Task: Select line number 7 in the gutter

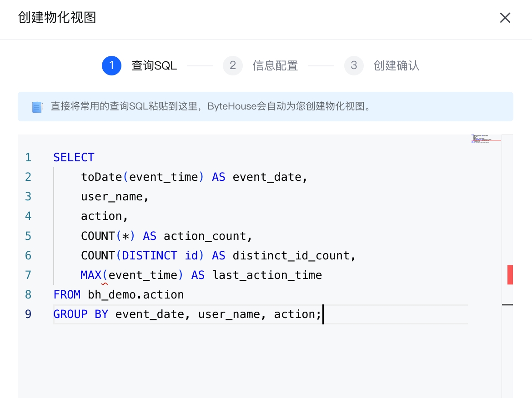Action: [28, 275]
